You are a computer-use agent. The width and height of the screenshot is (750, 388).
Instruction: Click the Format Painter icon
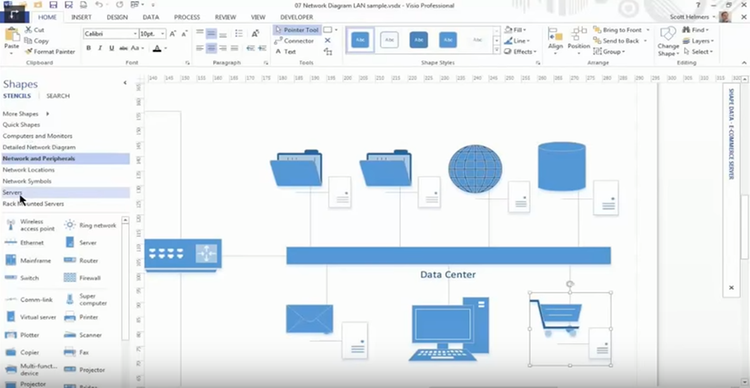[x=29, y=52]
